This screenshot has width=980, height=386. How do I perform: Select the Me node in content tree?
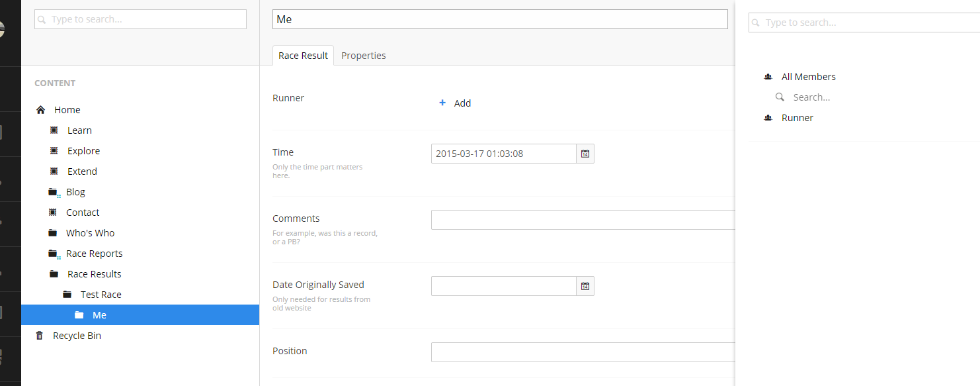click(140, 315)
